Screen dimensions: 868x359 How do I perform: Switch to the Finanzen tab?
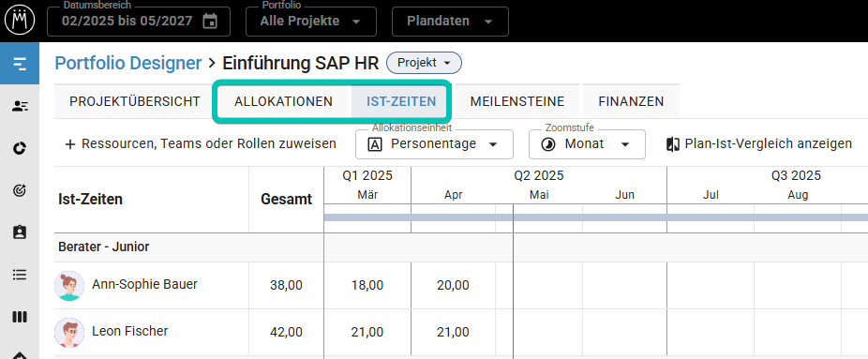tap(631, 101)
